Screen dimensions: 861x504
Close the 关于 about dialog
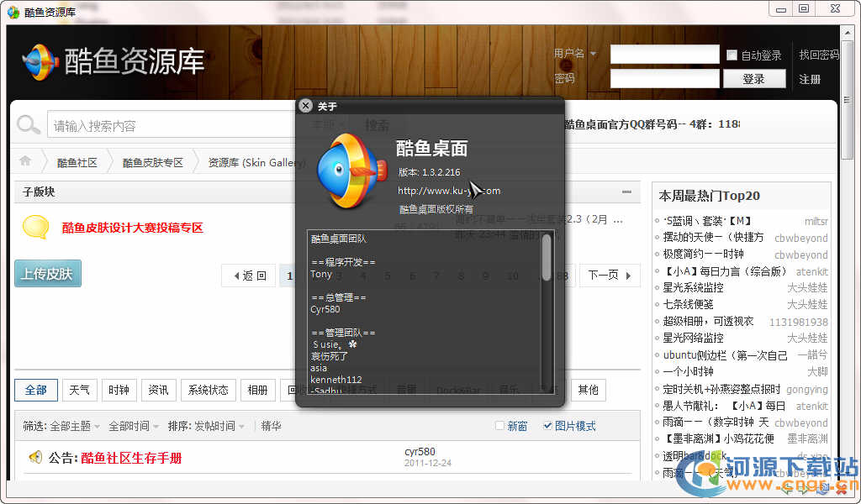[305, 106]
